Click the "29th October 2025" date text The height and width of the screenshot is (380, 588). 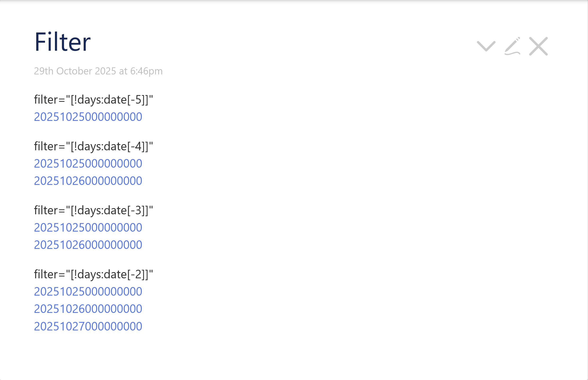point(75,71)
